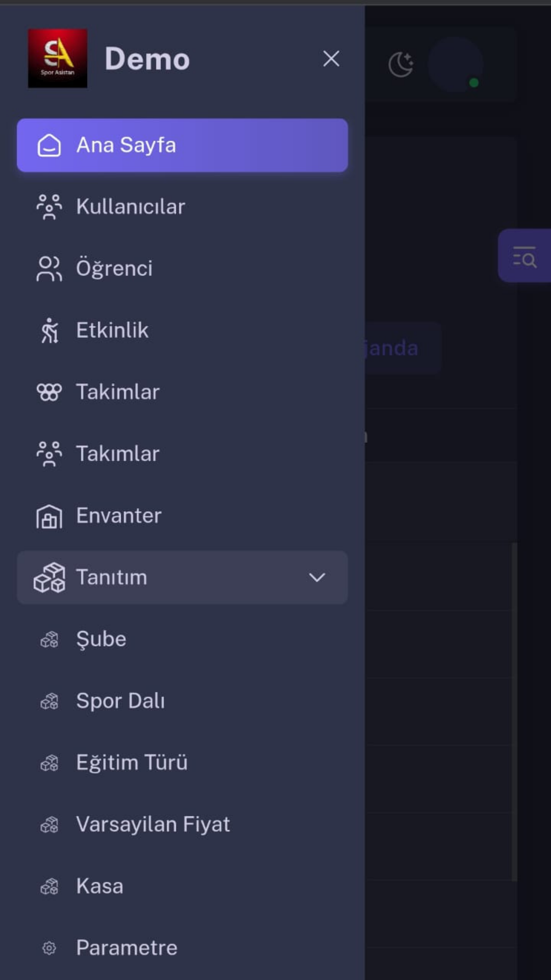Click the Spor Asistan logo

[x=57, y=58]
